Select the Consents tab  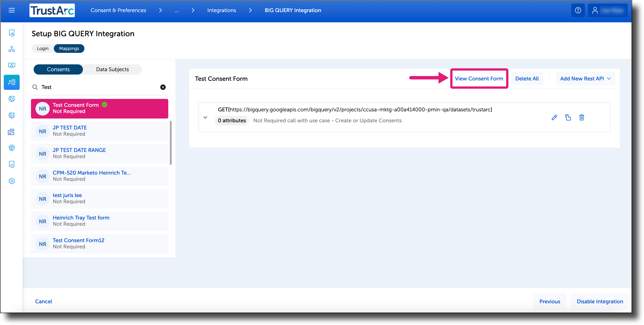[58, 69]
